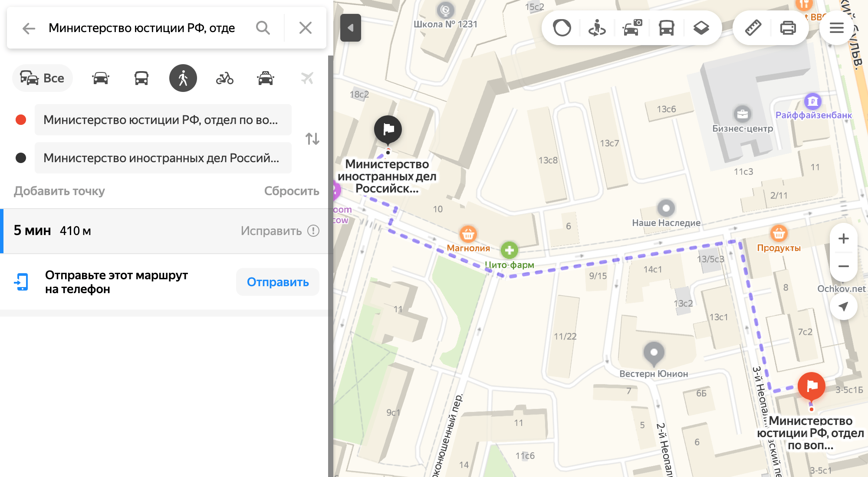Select the 'Все' transport modes tab
The height and width of the screenshot is (477, 868).
click(x=43, y=78)
